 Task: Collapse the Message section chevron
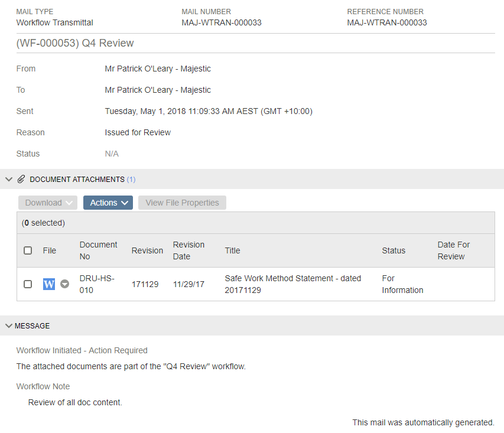click(9, 325)
